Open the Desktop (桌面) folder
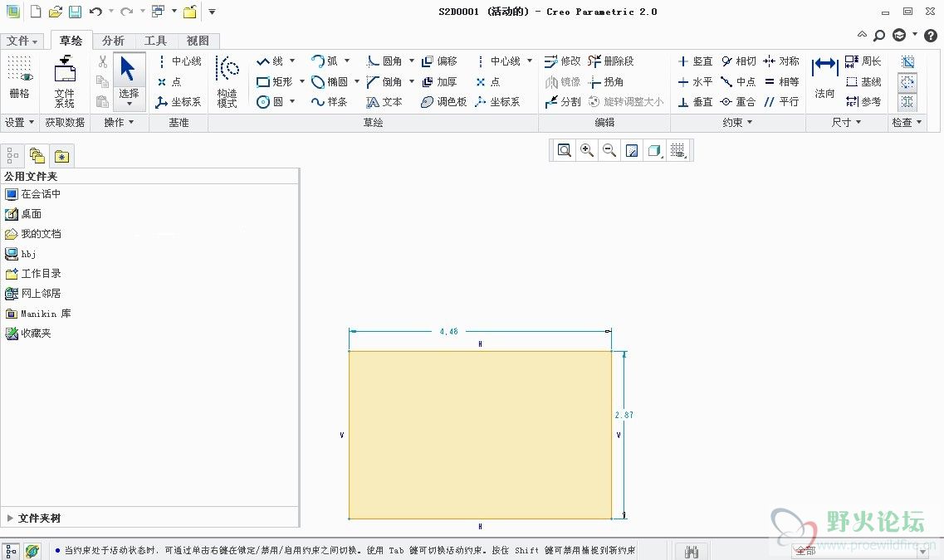The image size is (944, 560). 23,213
